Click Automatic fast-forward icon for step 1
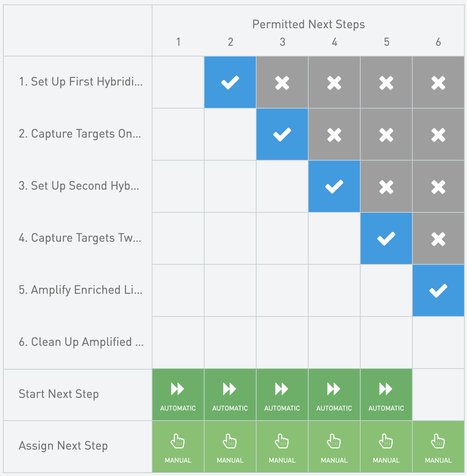The width and height of the screenshot is (467, 476). (x=178, y=389)
